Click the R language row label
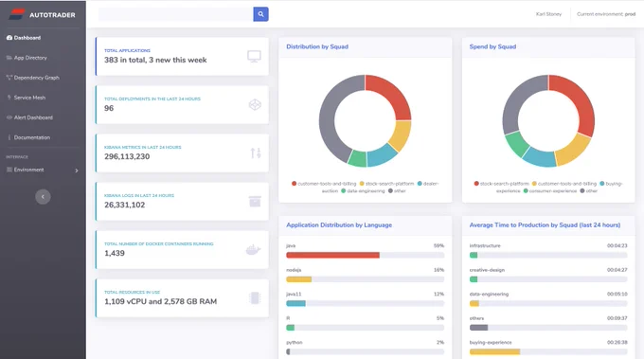The width and height of the screenshot is (644, 359). (288, 318)
